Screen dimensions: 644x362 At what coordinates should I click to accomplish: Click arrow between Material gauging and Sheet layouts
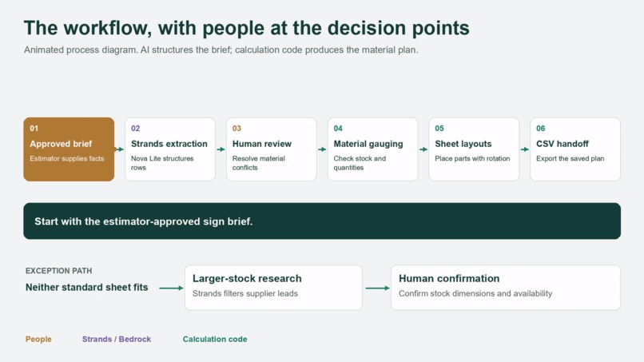[423, 149]
